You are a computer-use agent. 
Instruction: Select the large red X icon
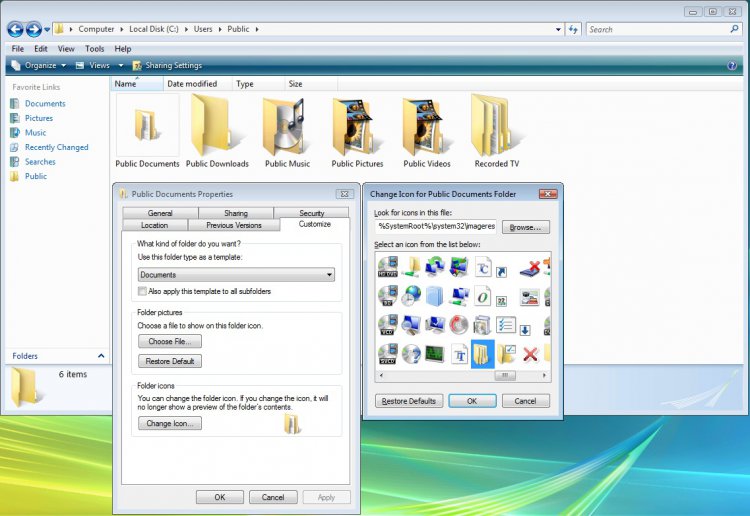coord(530,354)
